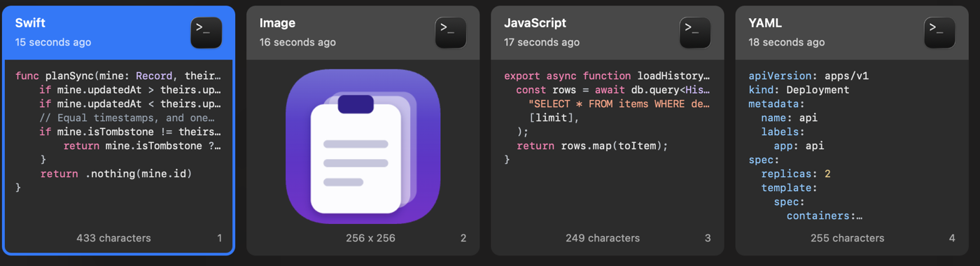Click the Terminal icon on the Swift card

[206, 33]
